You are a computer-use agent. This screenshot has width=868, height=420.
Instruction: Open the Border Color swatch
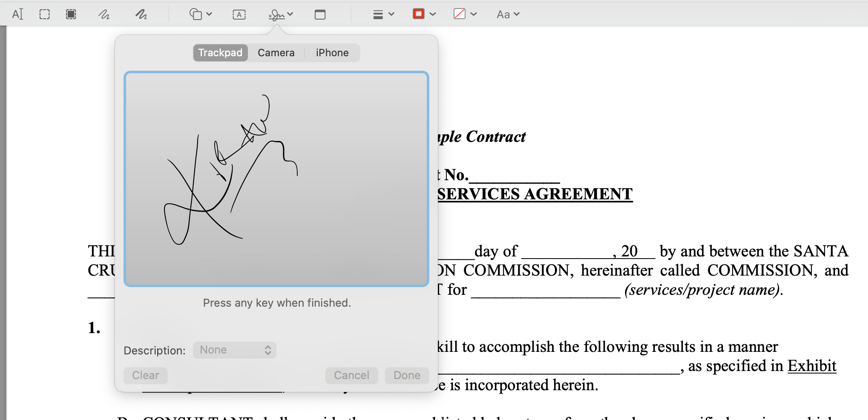pos(419,14)
